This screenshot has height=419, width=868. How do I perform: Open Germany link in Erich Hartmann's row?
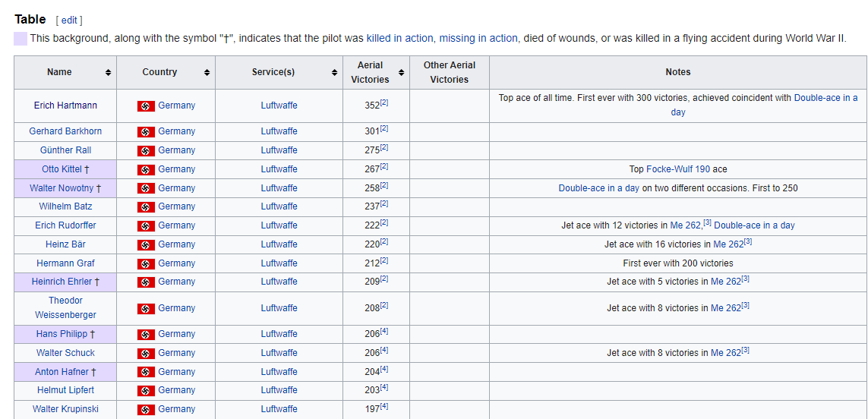[x=177, y=106]
